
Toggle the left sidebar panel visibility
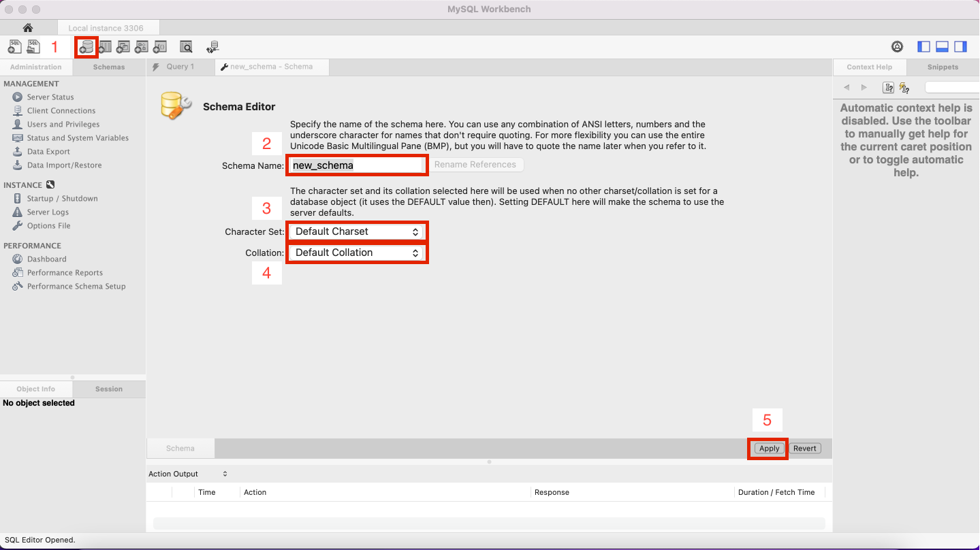(924, 47)
